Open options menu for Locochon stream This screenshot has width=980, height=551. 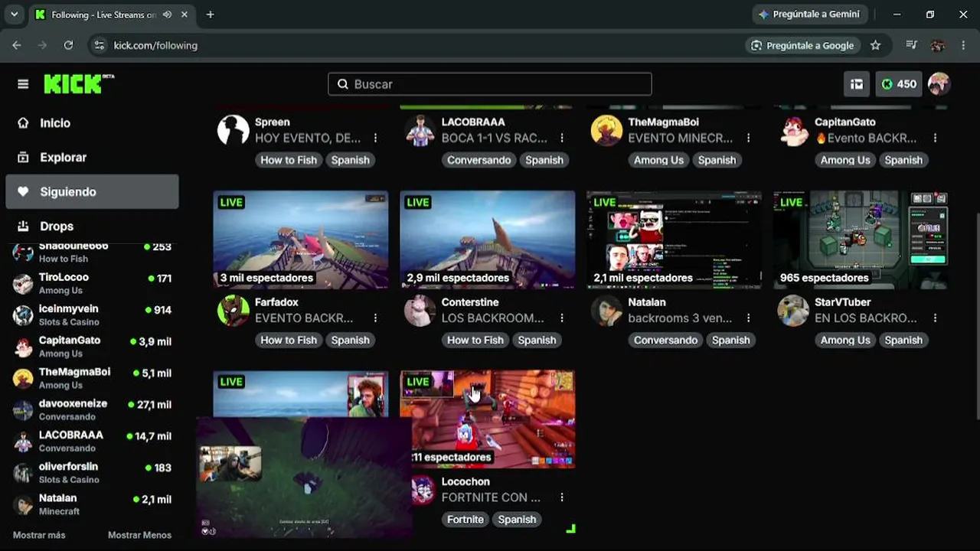562,497
